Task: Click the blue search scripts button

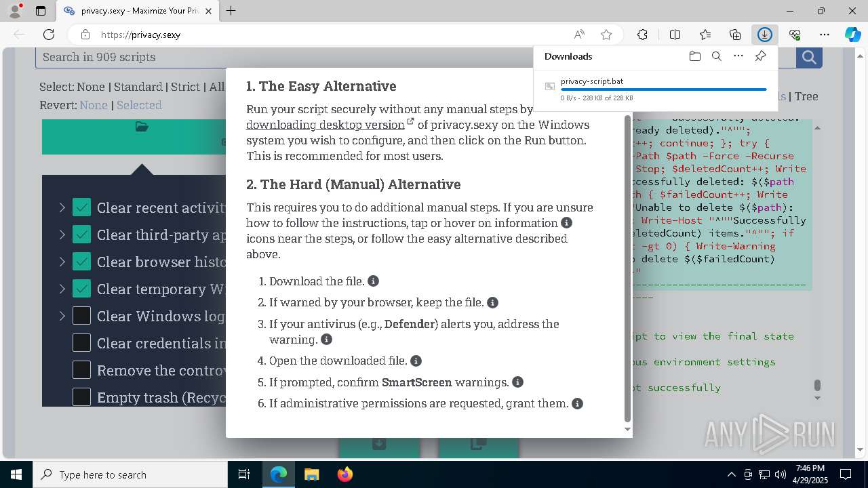Action: point(809,57)
